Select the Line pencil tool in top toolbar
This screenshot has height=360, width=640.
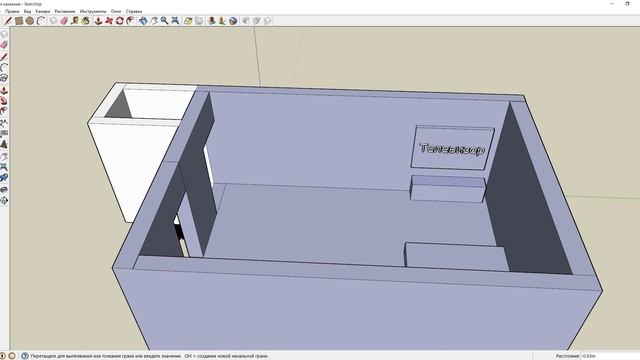8,20
